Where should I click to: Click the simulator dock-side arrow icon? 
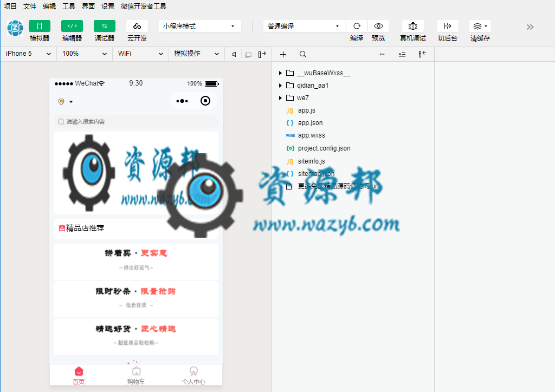262,55
